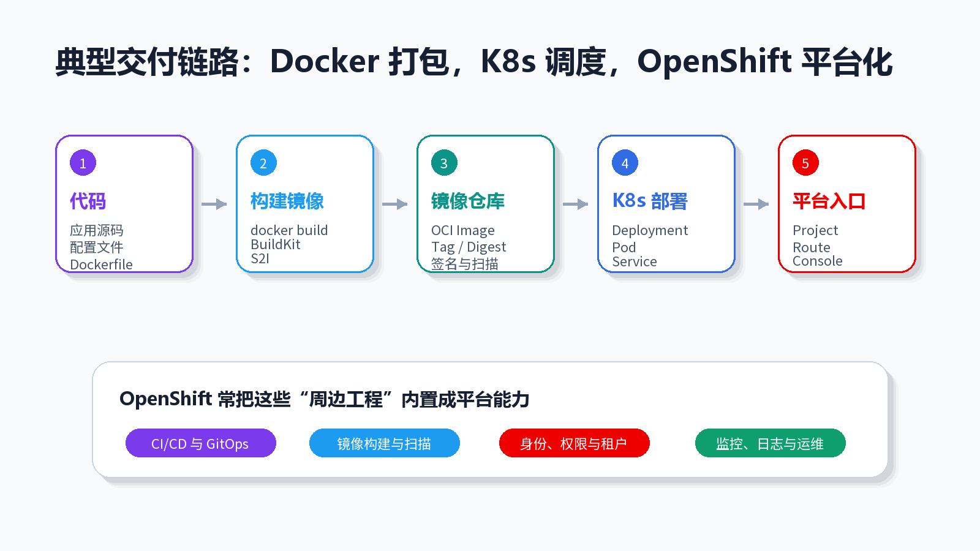Click the red step 5 circle
Viewport: 980px width, 551px height.
(x=805, y=163)
